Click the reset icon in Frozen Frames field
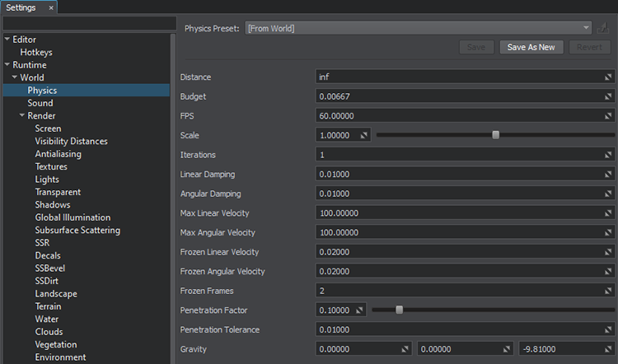The image size is (618, 364). point(607,291)
